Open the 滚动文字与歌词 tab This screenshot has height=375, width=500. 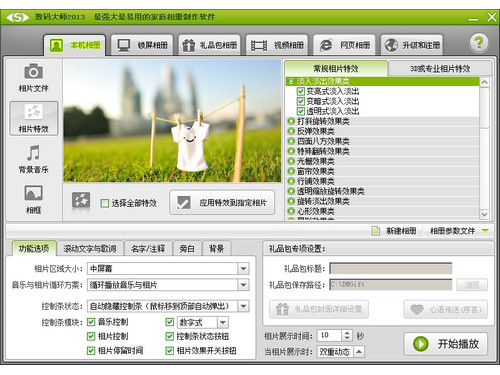click(90, 249)
